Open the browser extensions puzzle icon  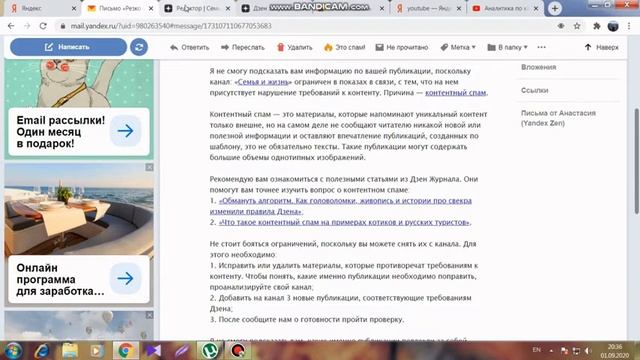(x=596, y=26)
